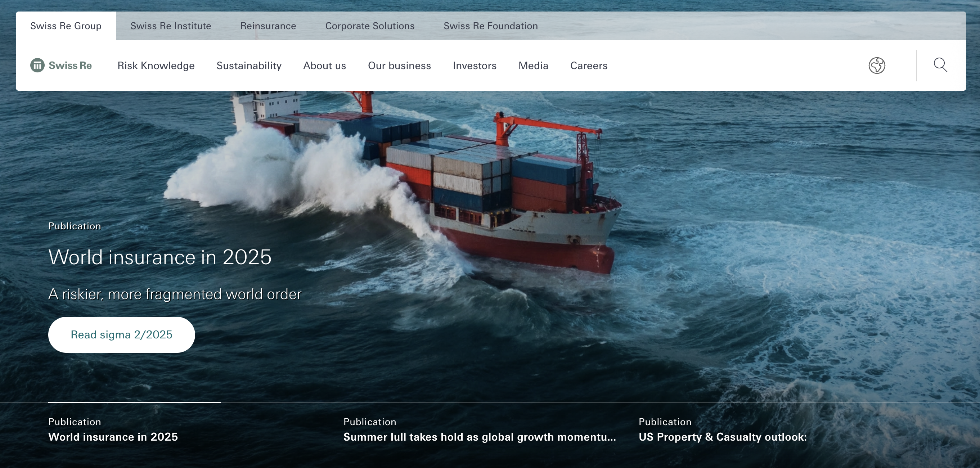
Task: Open the Summer lull takes hold carousel slide
Action: (x=479, y=436)
